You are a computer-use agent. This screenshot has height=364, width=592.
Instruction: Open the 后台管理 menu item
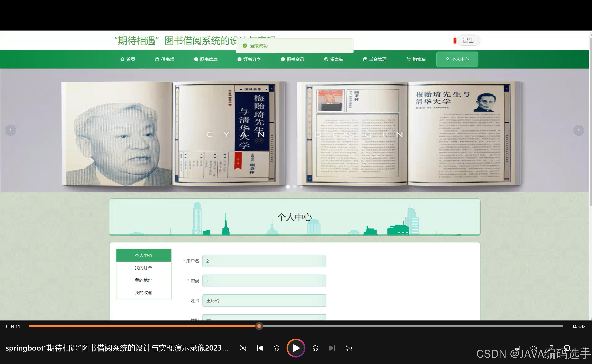(x=375, y=59)
